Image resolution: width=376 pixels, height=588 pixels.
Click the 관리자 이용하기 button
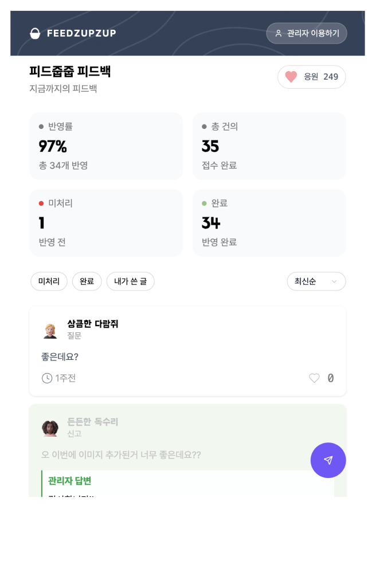(307, 33)
